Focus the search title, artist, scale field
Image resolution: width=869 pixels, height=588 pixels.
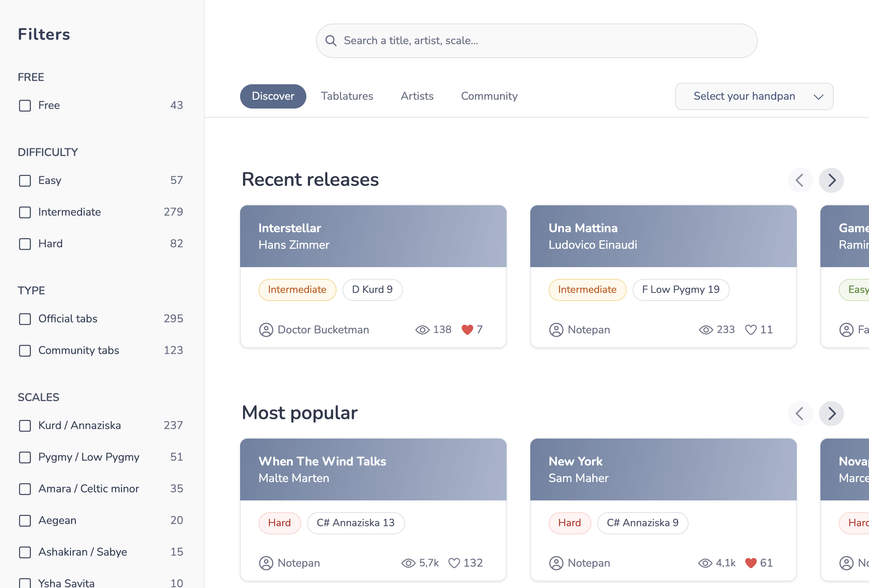536,41
